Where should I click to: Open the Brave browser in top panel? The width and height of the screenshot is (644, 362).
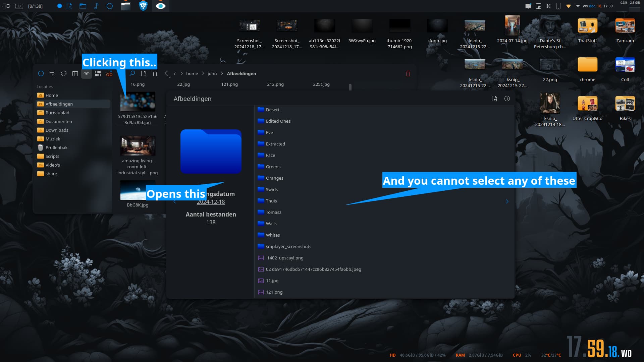pos(143,6)
